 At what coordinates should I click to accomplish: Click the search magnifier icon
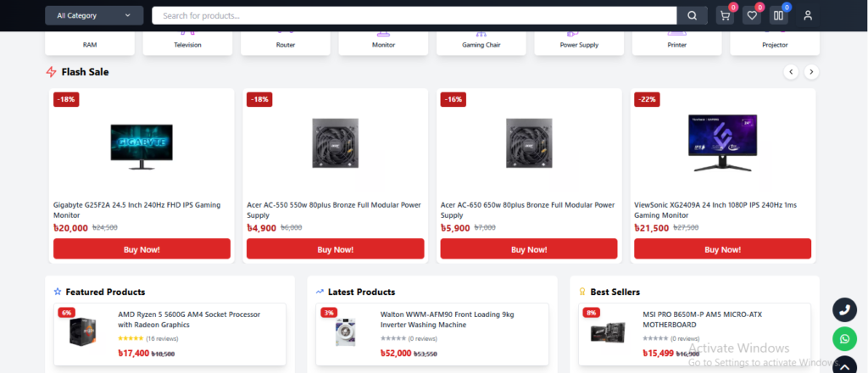pos(692,15)
